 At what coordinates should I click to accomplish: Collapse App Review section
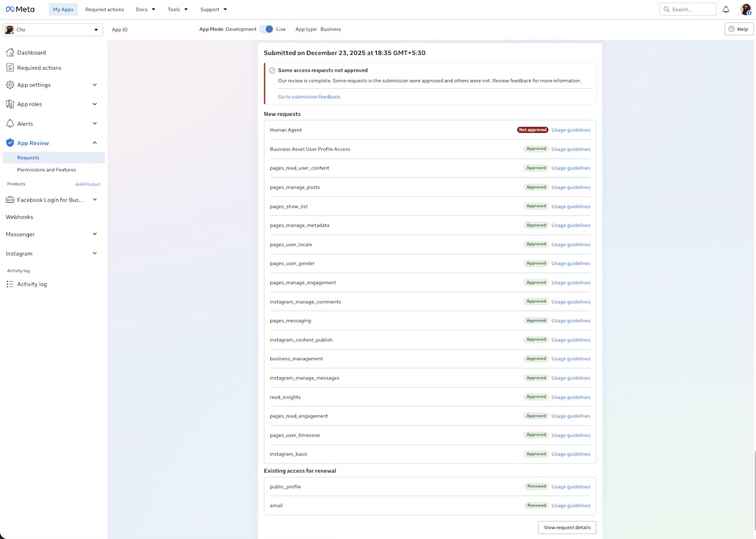(x=95, y=143)
